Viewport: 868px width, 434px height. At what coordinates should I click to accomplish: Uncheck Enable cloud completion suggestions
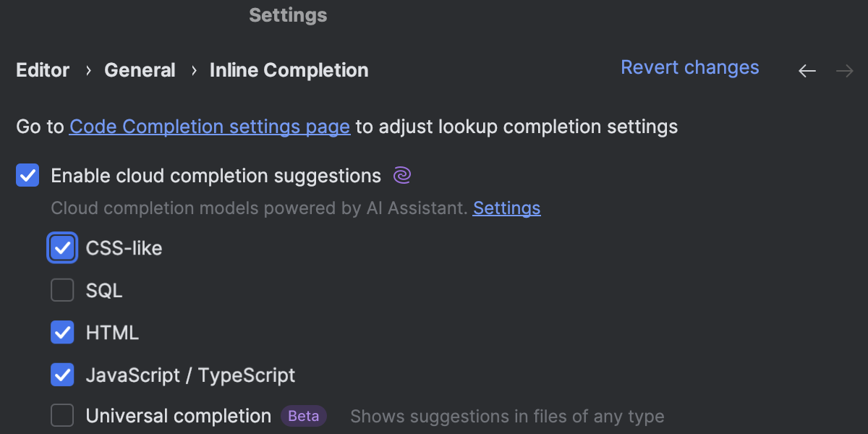pos(27,175)
